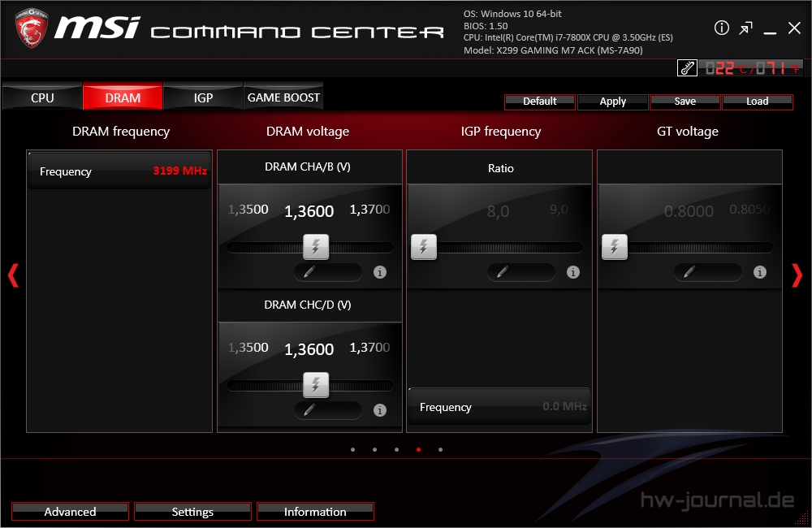Close the Command Center window
The height and width of the screenshot is (528, 812).
[x=794, y=28]
